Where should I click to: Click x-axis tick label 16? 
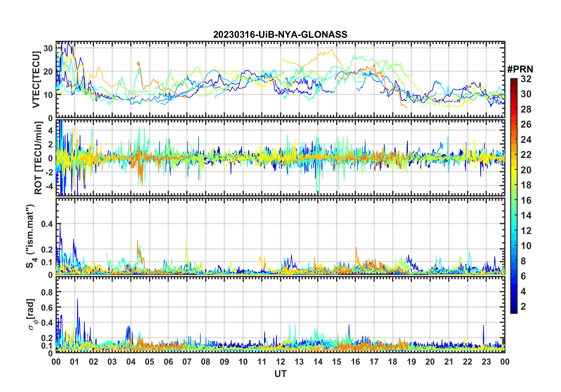355,362
